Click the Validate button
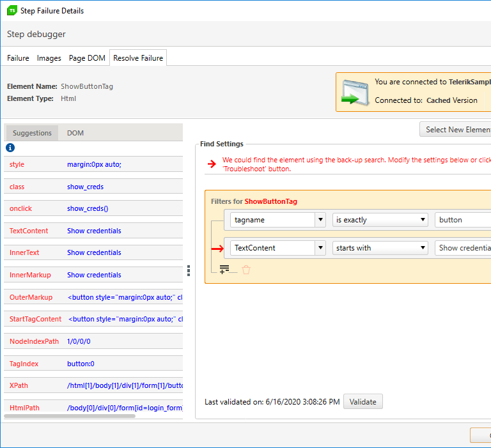The height and width of the screenshot is (448, 491). (x=363, y=401)
